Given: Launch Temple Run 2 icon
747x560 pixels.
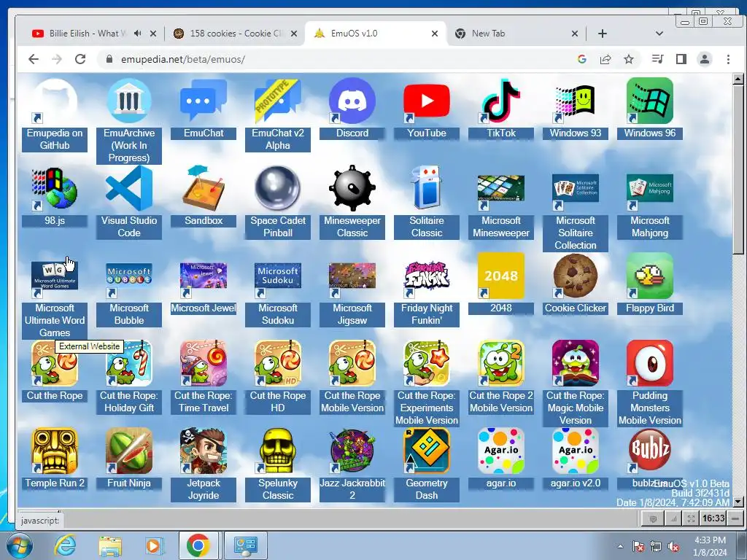Looking at the screenshot, I should (54, 451).
